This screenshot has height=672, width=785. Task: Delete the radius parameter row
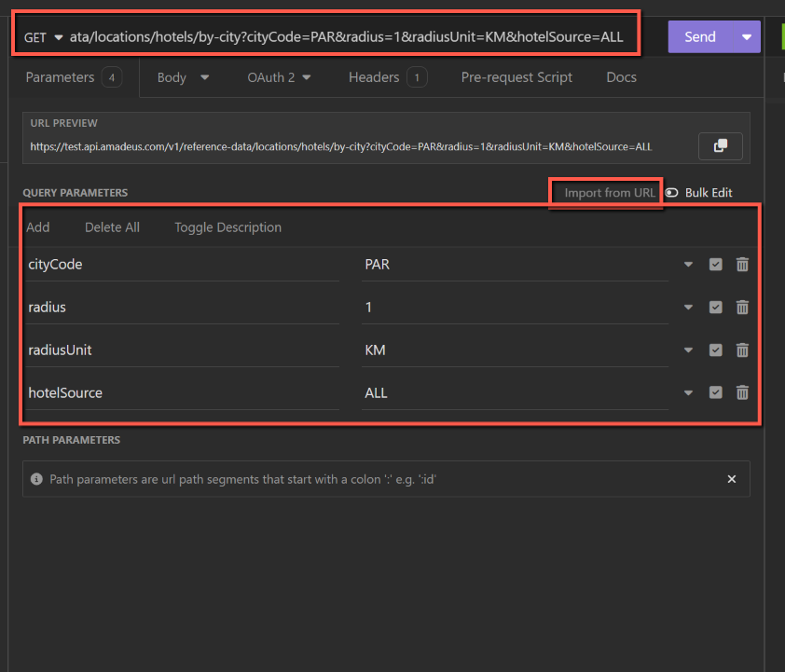coord(742,308)
